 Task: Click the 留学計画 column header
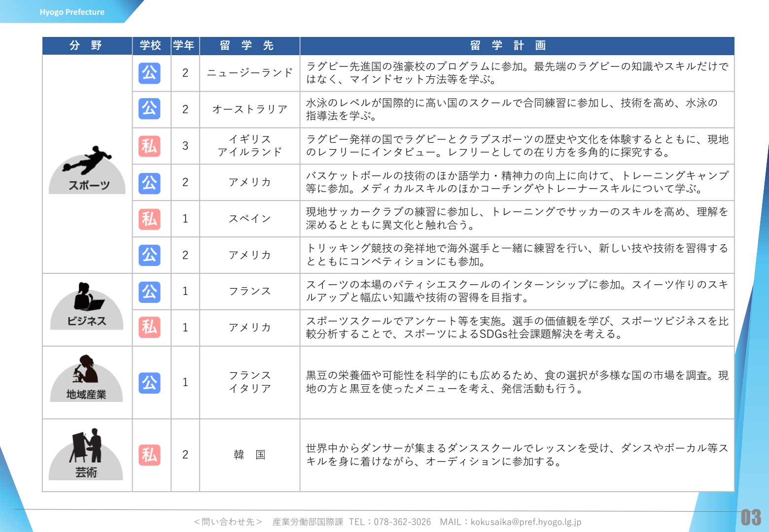point(517,46)
